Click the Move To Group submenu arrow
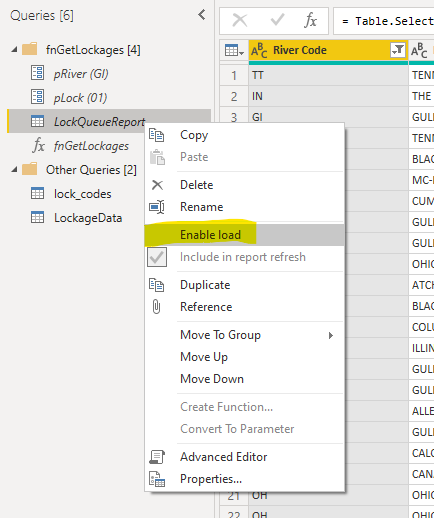Screen dimensions: 434x518 click(x=331, y=335)
